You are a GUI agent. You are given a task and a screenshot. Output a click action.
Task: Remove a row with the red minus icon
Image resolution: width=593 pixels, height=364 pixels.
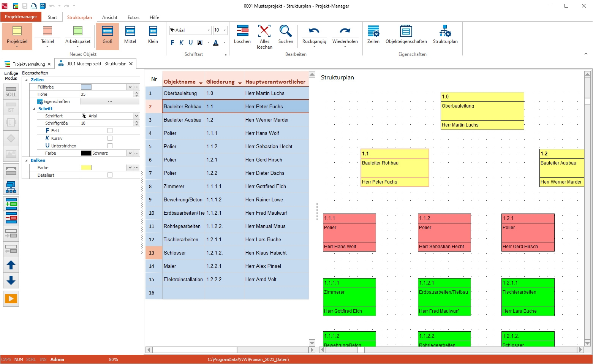point(11,218)
